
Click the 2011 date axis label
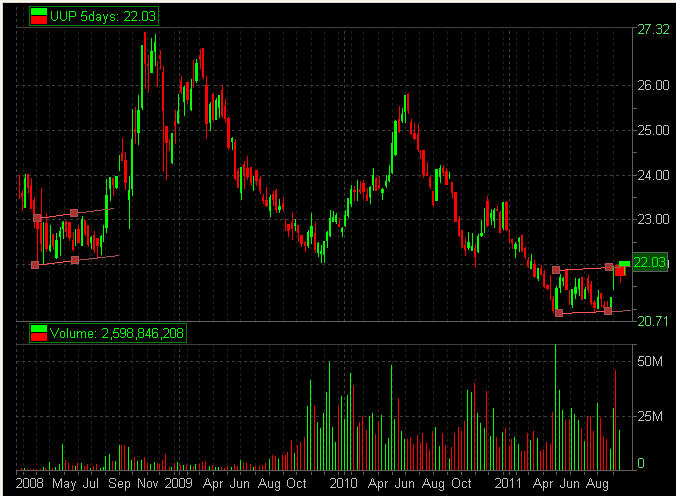508,483
